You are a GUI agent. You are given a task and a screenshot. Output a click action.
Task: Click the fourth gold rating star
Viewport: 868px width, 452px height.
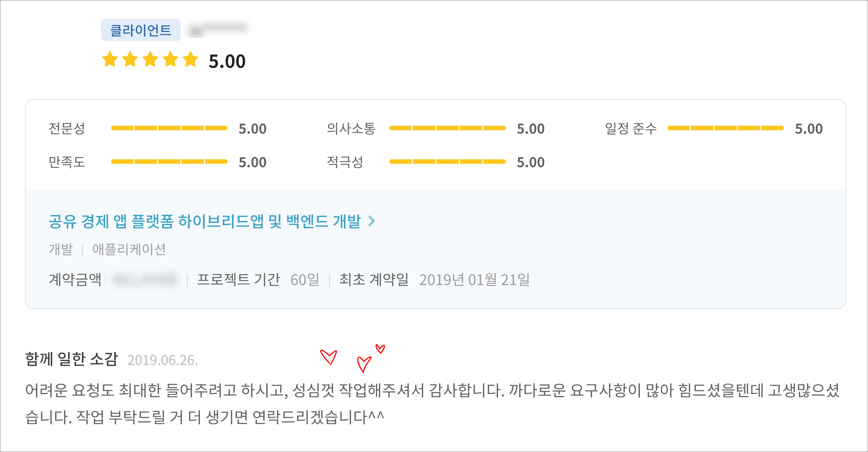click(171, 60)
